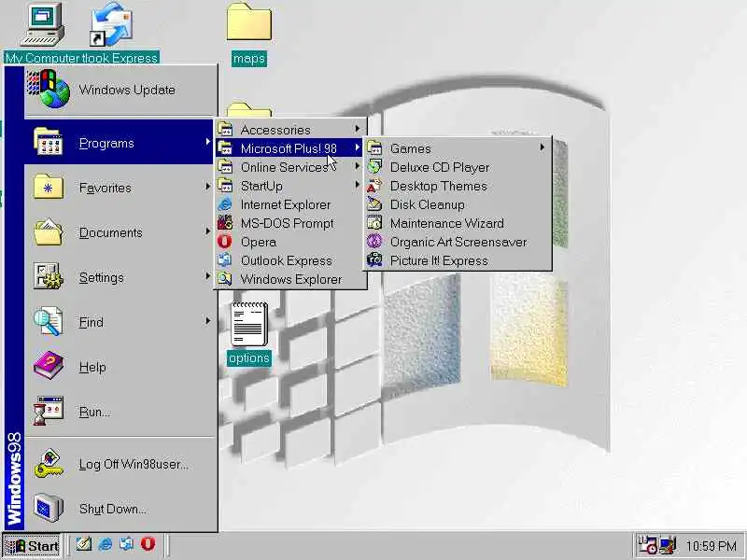Open the Online Services folder
Viewport: 747px width, 560px height.
290,167
